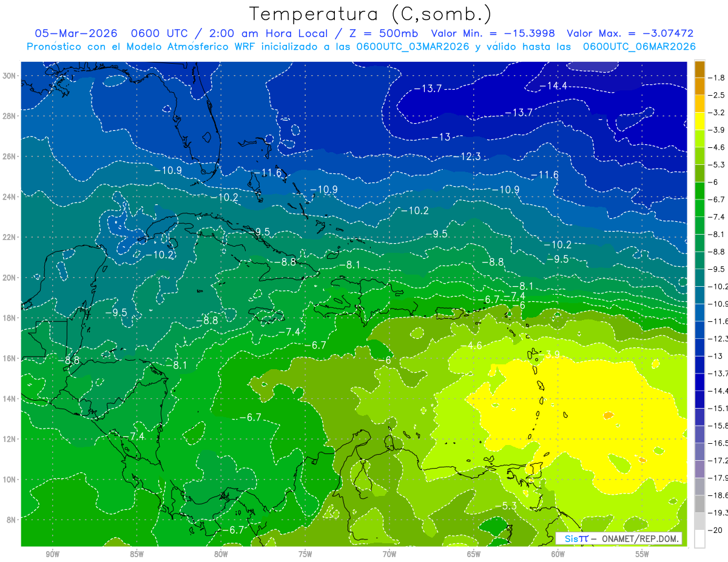Click the -12.3 contour label on the map
Screen dimensions: 728x562
467,156
